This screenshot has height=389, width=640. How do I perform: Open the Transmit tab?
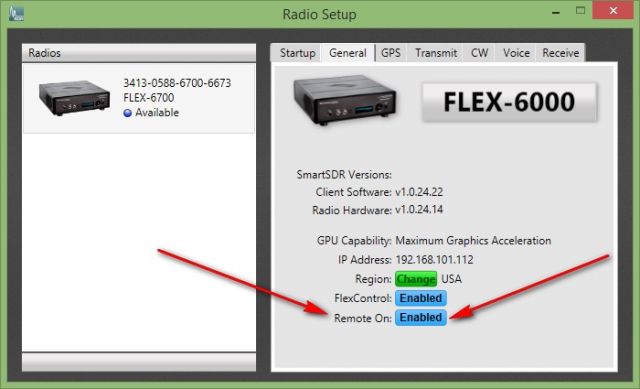(x=436, y=53)
